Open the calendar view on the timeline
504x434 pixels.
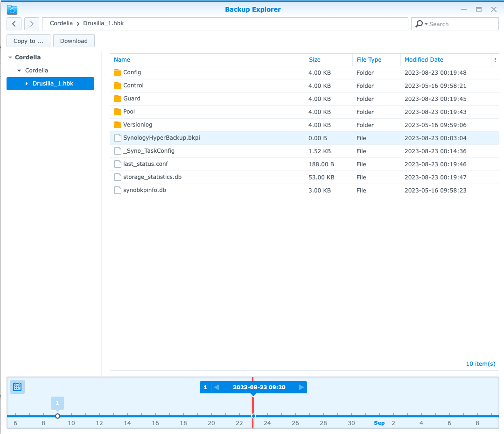[17, 387]
